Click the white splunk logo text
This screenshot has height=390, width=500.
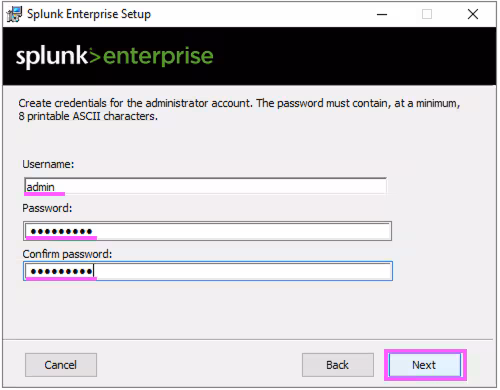52,56
